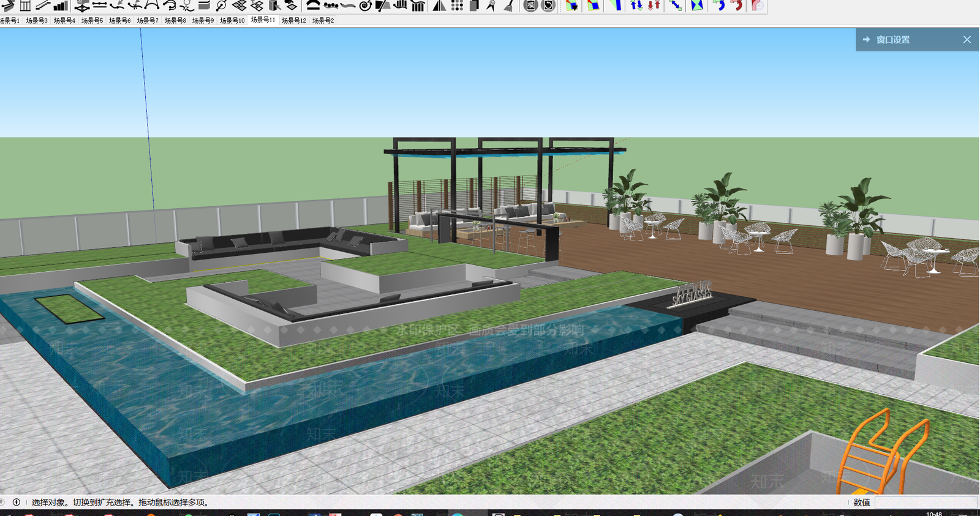Click the red up-down arrows icon

pos(654,6)
